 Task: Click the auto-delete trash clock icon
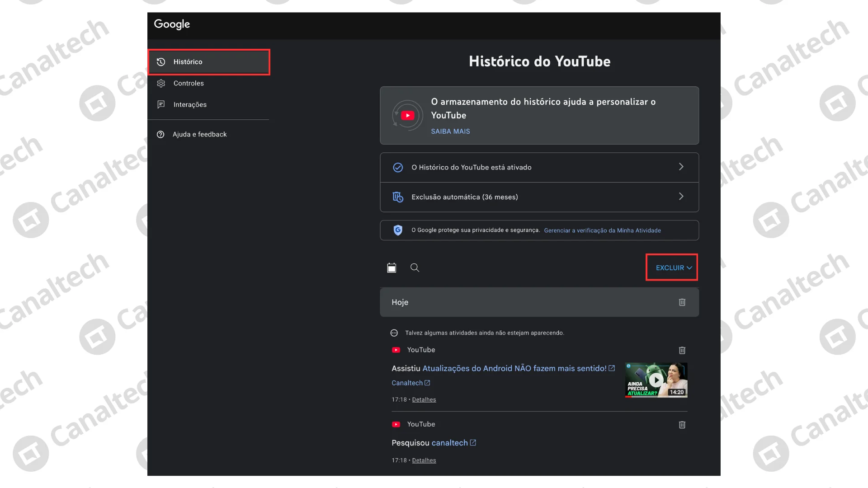[398, 197]
